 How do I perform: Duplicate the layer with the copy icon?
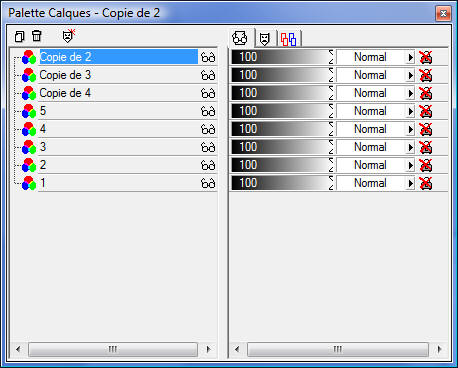pyautogui.click(x=20, y=36)
